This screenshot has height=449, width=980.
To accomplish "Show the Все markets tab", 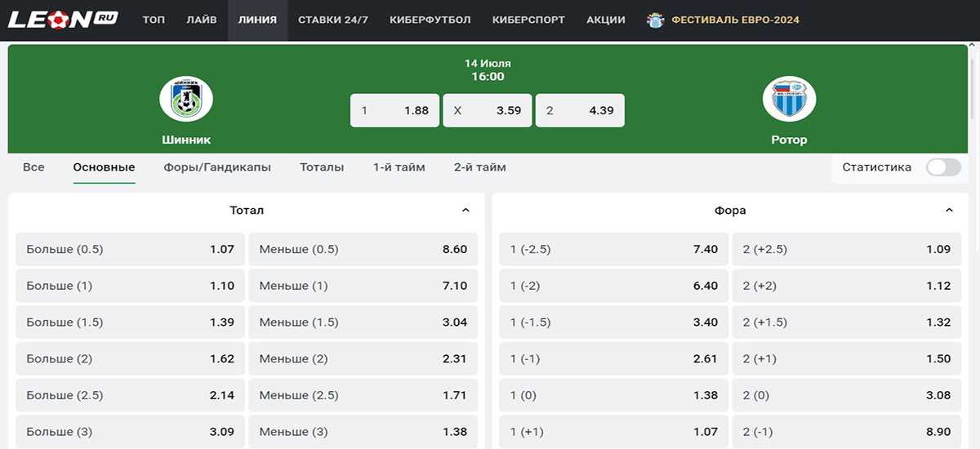I will [33, 167].
